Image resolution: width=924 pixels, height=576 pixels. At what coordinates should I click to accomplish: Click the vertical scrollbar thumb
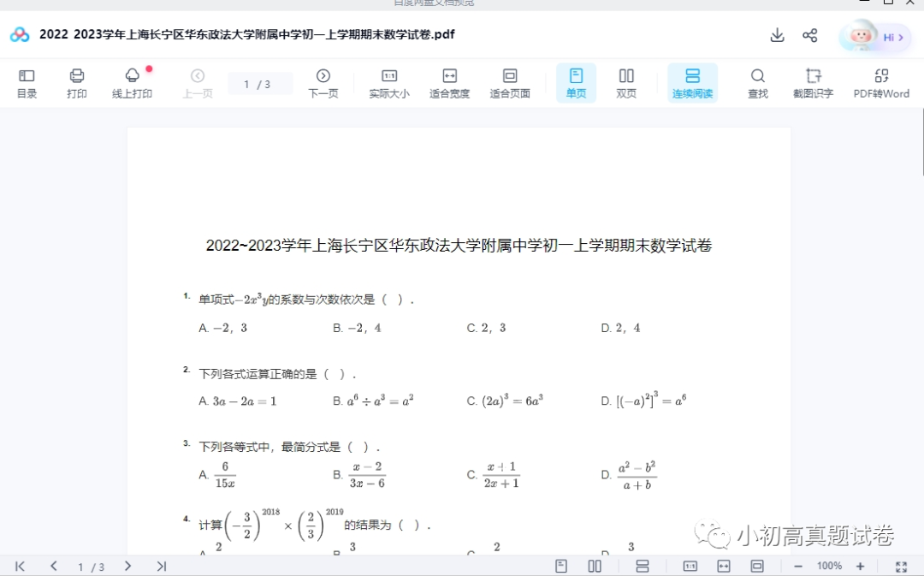click(922, 141)
